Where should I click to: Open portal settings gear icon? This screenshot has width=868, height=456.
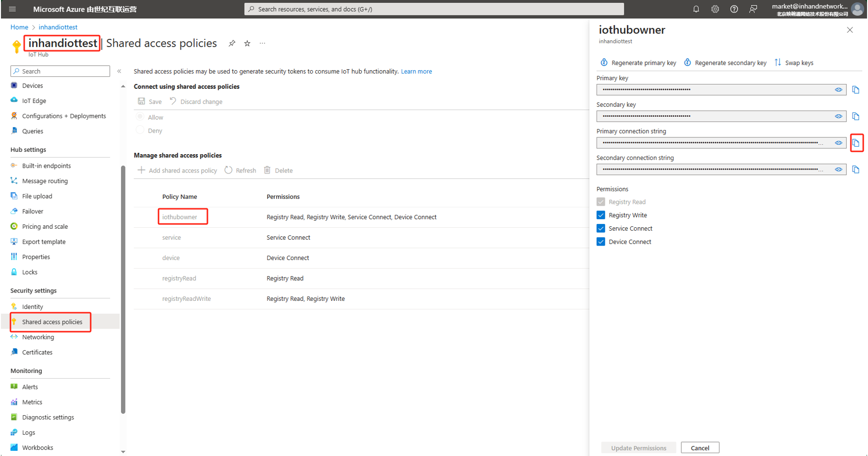coord(715,9)
